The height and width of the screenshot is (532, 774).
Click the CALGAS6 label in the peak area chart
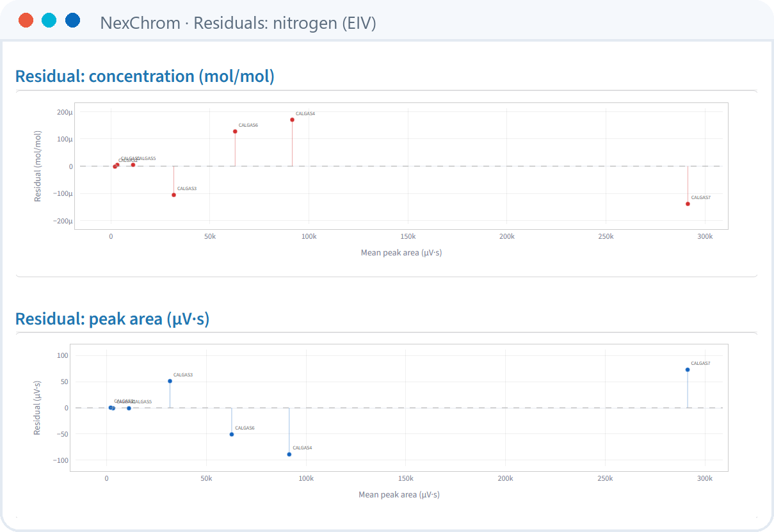coord(245,428)
